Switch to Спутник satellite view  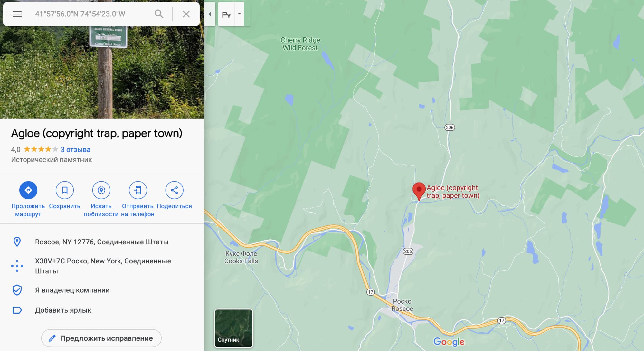click(234, 328)
